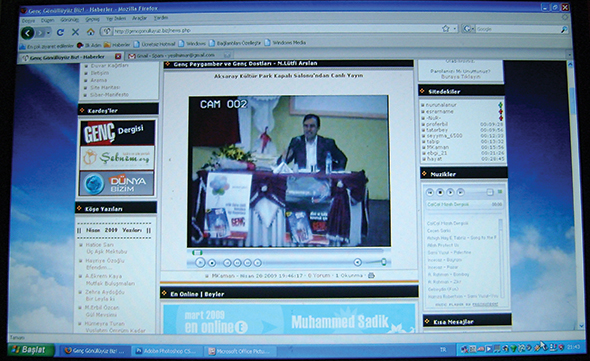Reload the page with the refresh icon
This screenshot has width=590, height=361.
pyautogui.click(x=60, y=32)
